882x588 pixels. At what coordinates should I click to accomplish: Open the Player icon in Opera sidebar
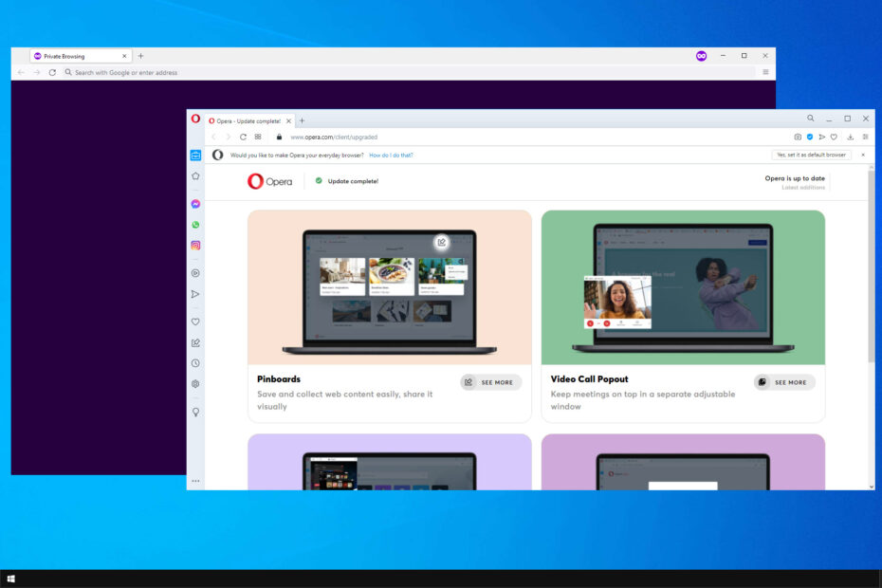click(195, 273)
